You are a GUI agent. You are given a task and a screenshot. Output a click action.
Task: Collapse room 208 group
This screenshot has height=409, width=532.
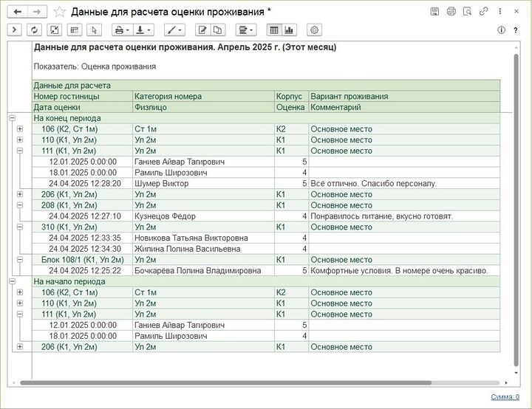20,205
